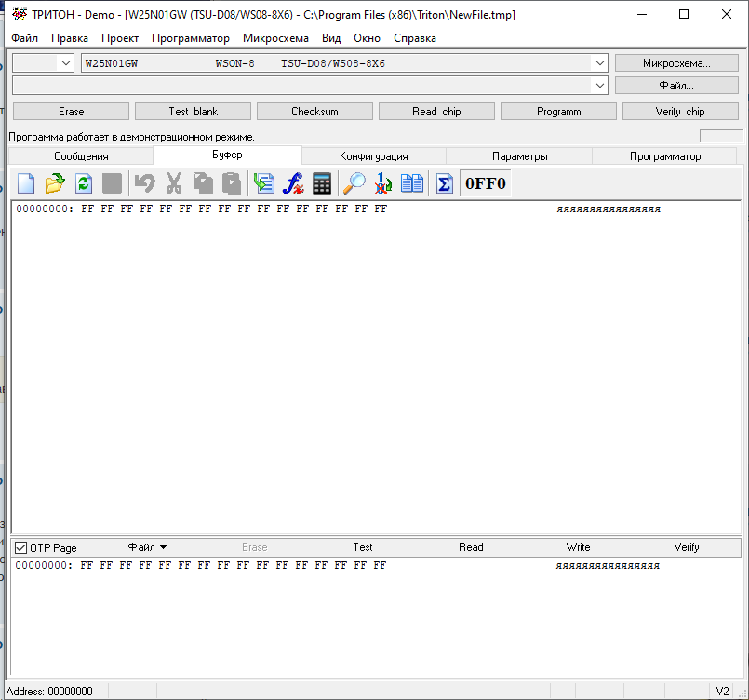Open the Программатор menu
The image size is (749, 700).
(x=190, y=38)
